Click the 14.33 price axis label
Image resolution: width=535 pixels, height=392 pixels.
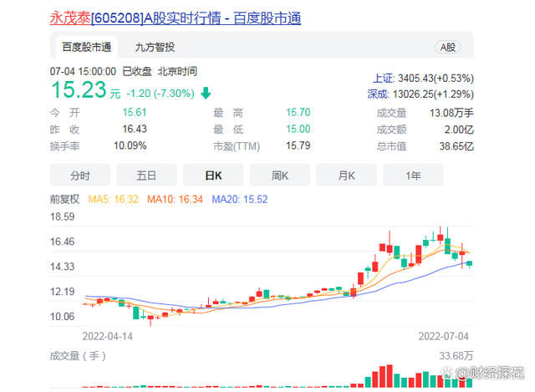(62, 267)
